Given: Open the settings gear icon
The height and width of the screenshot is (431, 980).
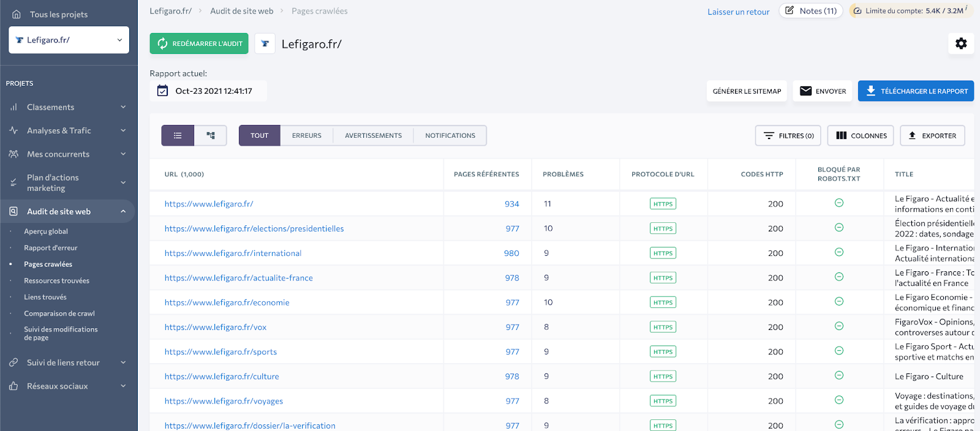Looking at the screenshot, I should tap(961, 43).
